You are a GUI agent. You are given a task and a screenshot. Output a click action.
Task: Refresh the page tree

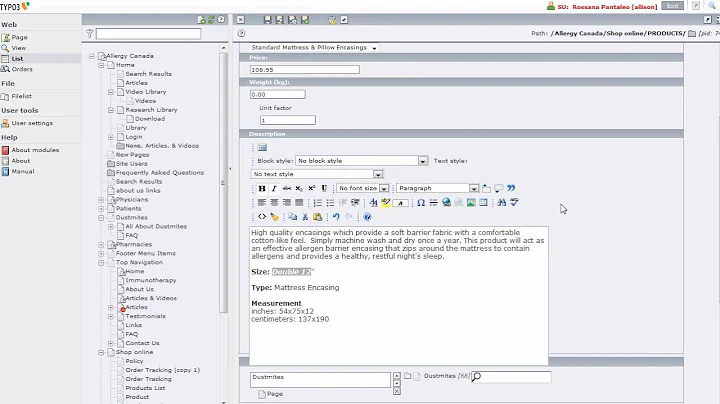[x=211, y=20]
